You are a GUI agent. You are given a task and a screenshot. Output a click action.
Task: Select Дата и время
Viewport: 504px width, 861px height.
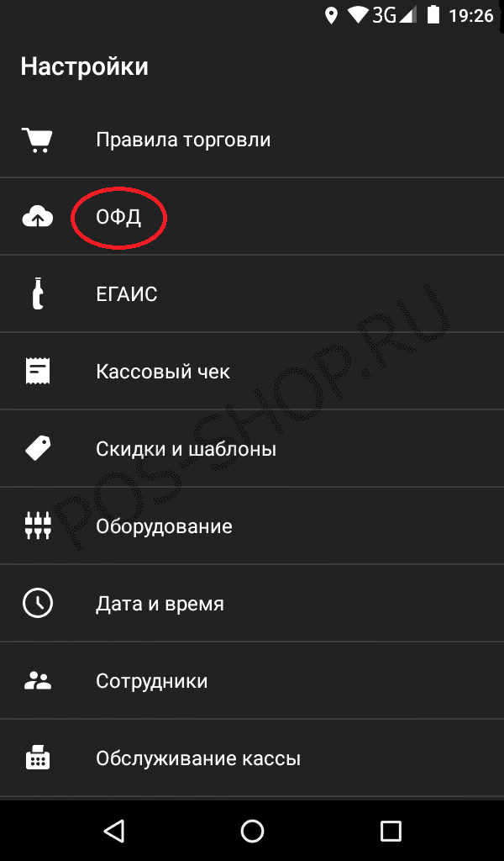point(252,604)
